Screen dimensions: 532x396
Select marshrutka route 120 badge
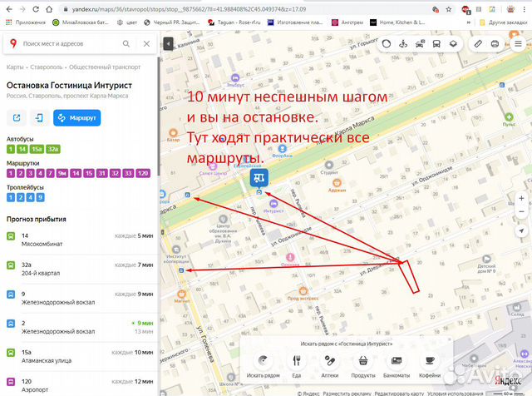tap(143, 173)
